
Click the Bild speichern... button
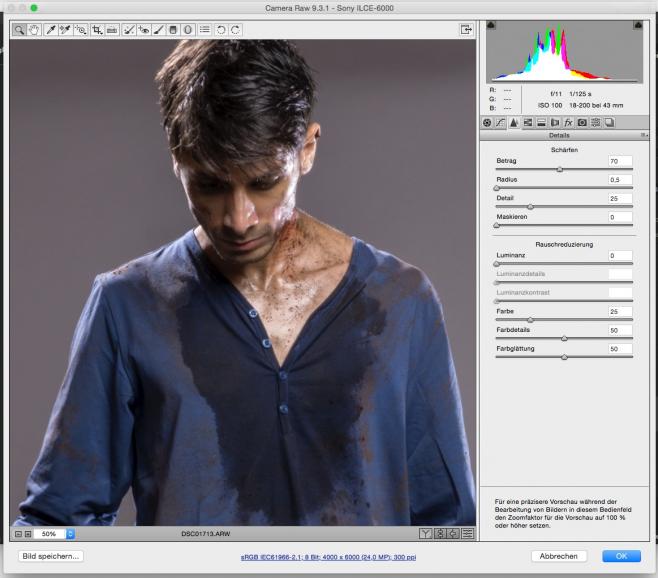(50, 555)
